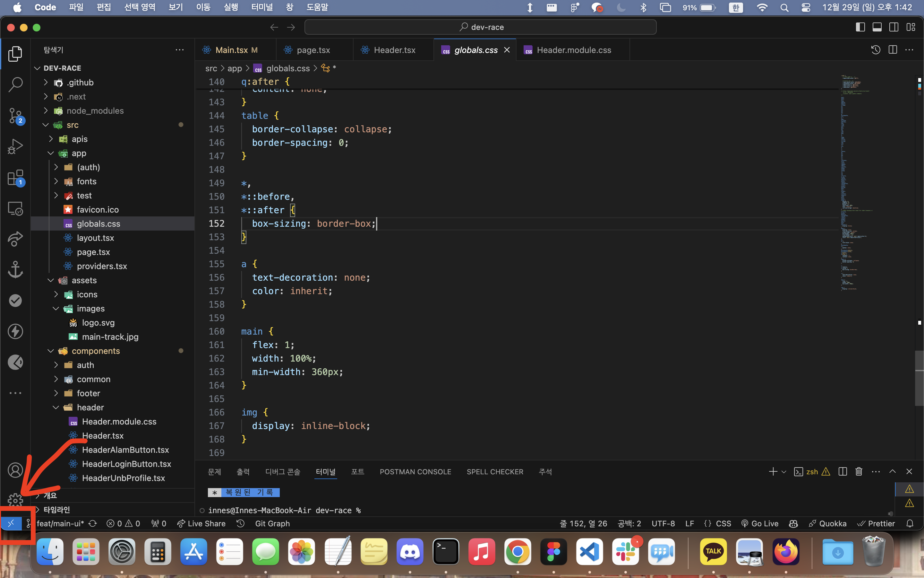Image resolution: width=924 pixels, height=578 pixels.
Task: Toggle the secondary side bar layout
Action: 894,27
